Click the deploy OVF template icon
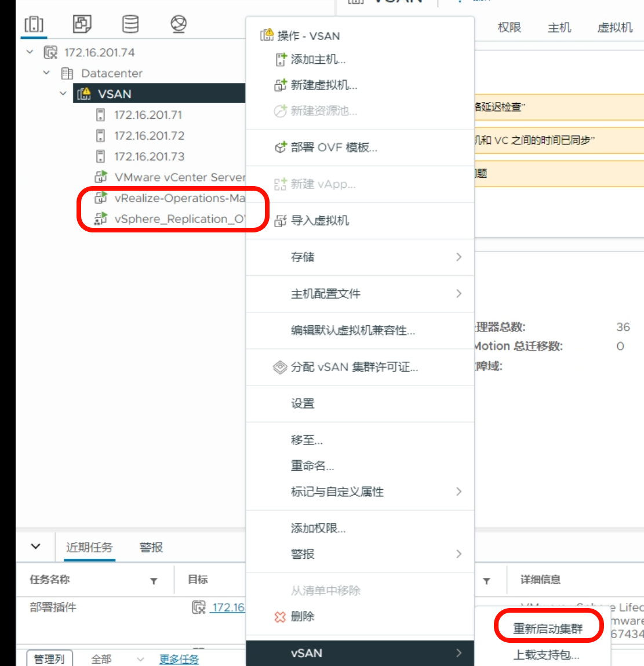The width and height of the screenshot is (644, 666). point(281,147)
